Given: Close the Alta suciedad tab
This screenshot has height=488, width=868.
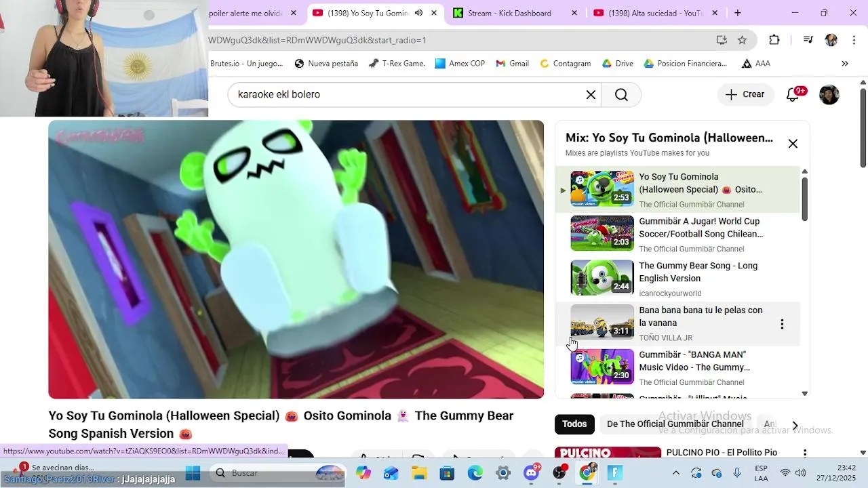Looking at the screenshot, I should point(715,13).
